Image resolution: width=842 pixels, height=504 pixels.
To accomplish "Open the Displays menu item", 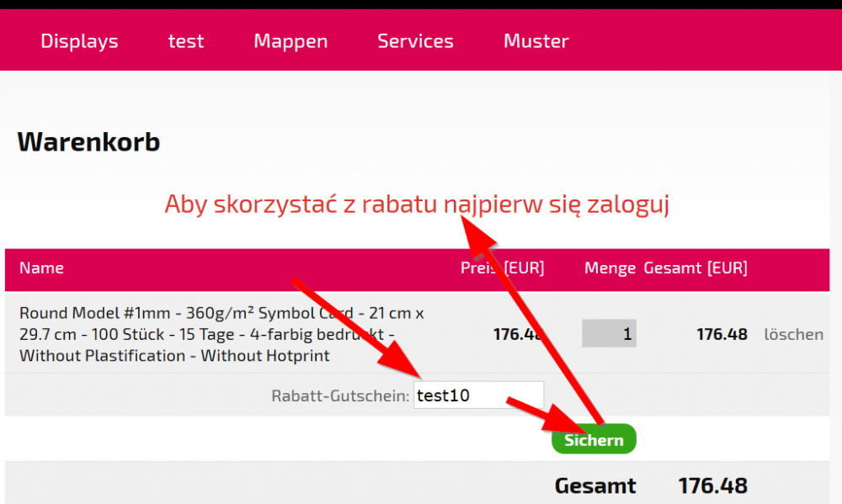I will coord(79,41).
